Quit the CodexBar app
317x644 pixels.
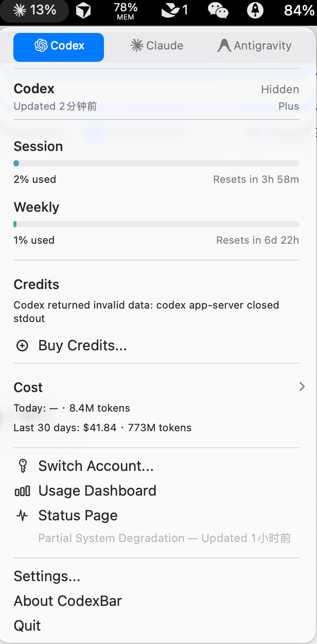coord(27,625)
